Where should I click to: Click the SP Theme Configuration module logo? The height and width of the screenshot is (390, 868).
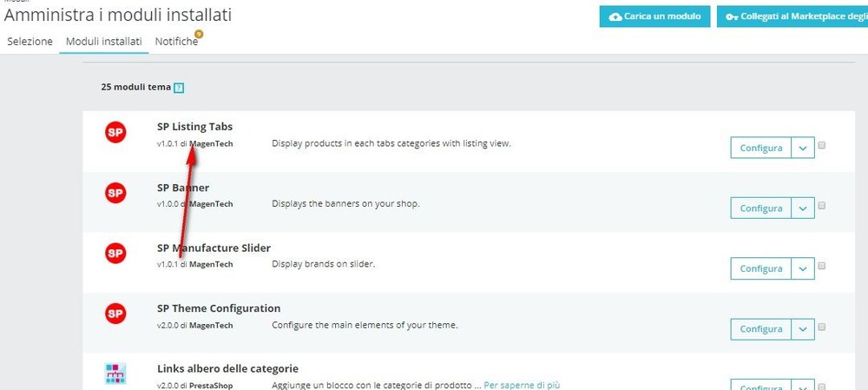point(115,314)
